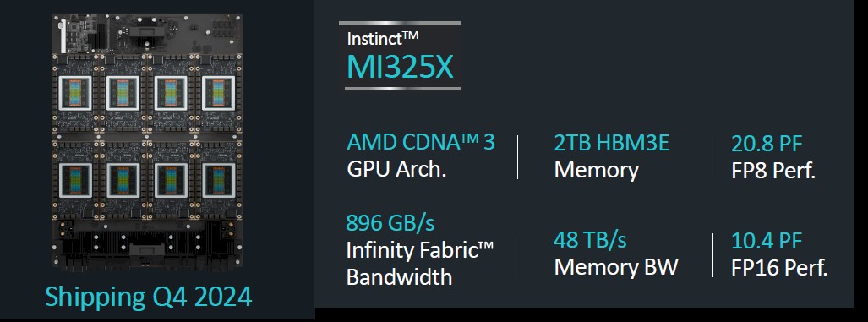Click the heatsink area at the board top

pos(147,33)
